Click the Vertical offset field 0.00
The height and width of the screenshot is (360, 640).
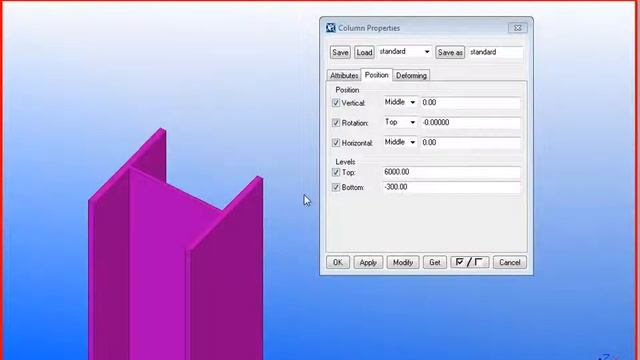[470, 102]
